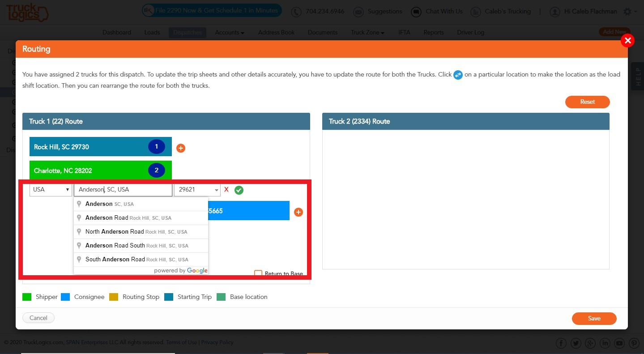
Task: Open the Dispatches tab
Action: pos(188,32)
